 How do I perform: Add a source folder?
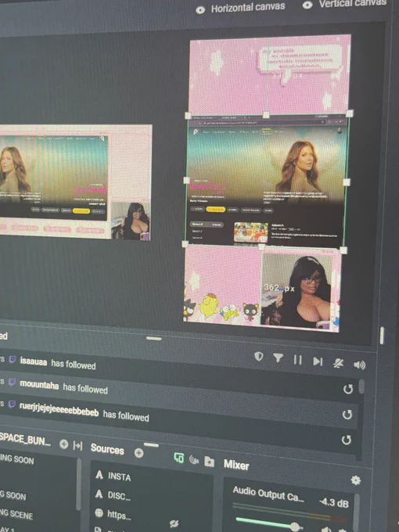pyautogui.click(x=210, y=462)
